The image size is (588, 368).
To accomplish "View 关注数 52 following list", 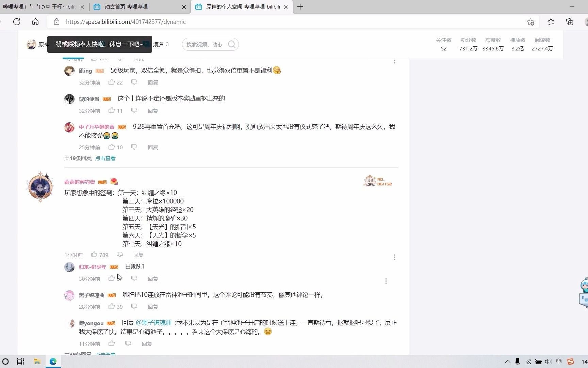I will 444,44.
